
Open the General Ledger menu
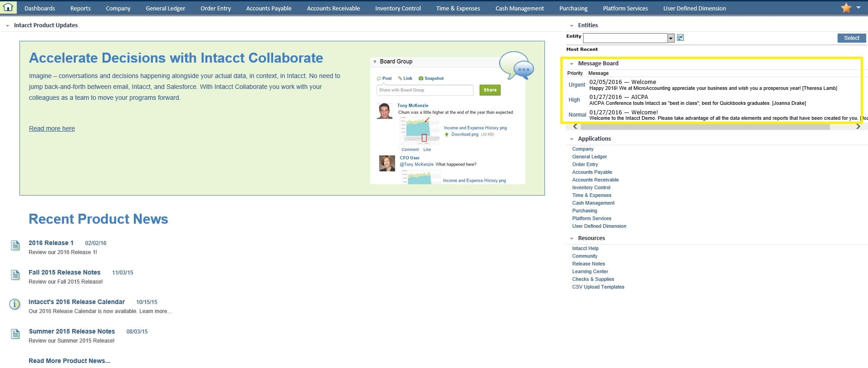click(x=165, y=8)
